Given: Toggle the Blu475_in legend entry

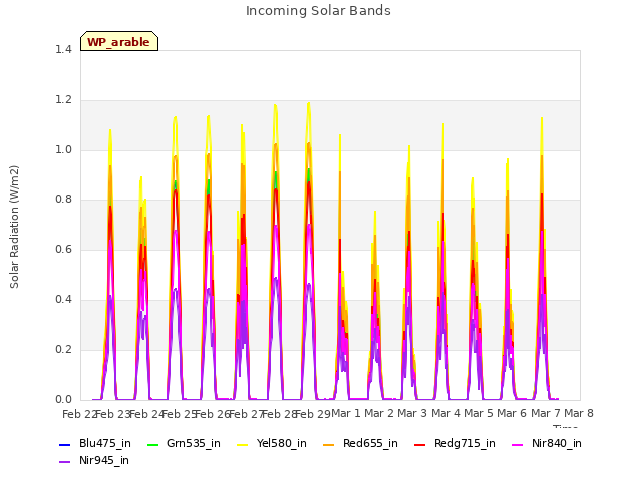Looking at the screenshot, I should click(95, 443).
